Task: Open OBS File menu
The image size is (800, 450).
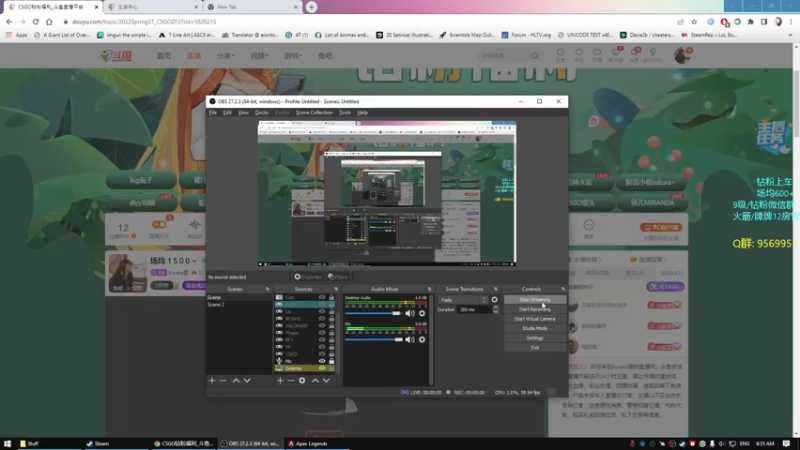Action: (213, 112)
